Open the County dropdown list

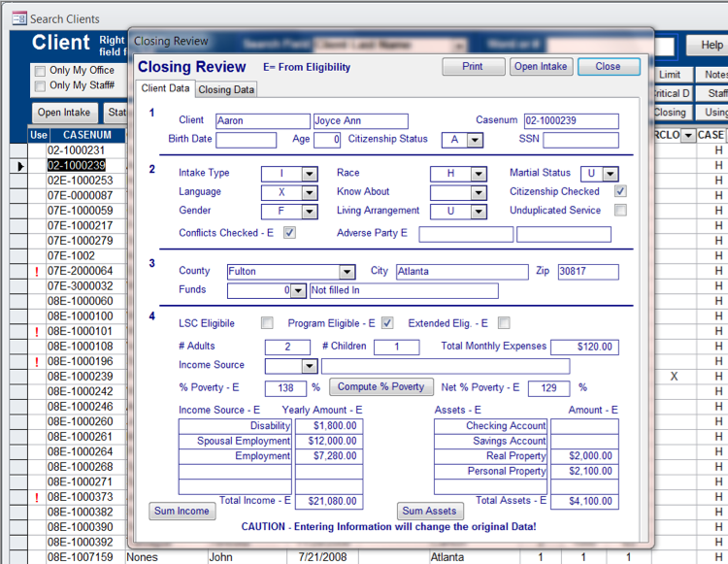[347, 272]
